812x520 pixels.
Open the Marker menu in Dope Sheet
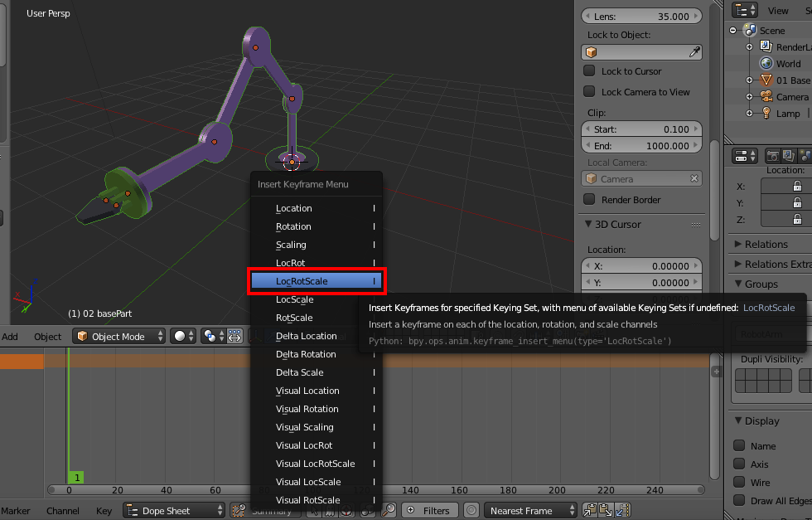(x=15, y=511)
